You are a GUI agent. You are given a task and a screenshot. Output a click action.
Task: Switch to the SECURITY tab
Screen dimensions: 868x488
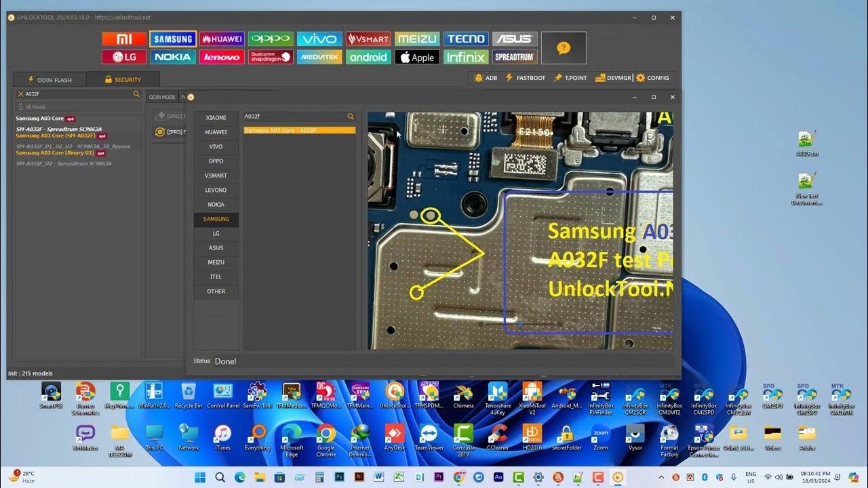coord(123,80)
